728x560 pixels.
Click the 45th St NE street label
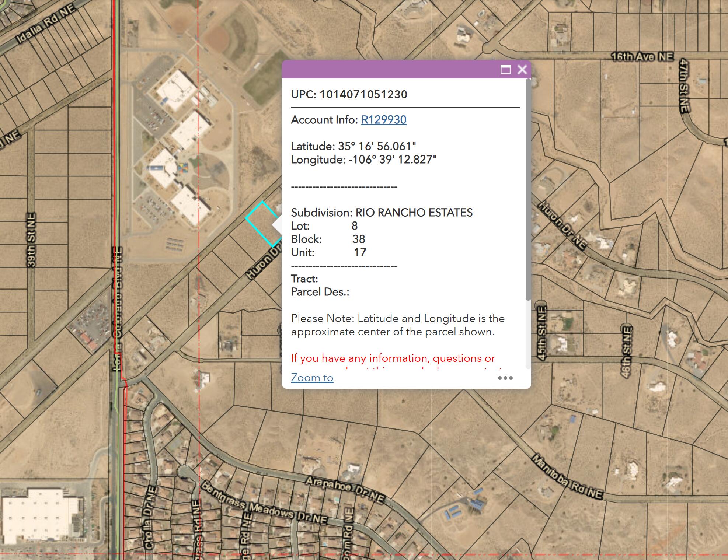pyautogui.click(x=541, y=334)
